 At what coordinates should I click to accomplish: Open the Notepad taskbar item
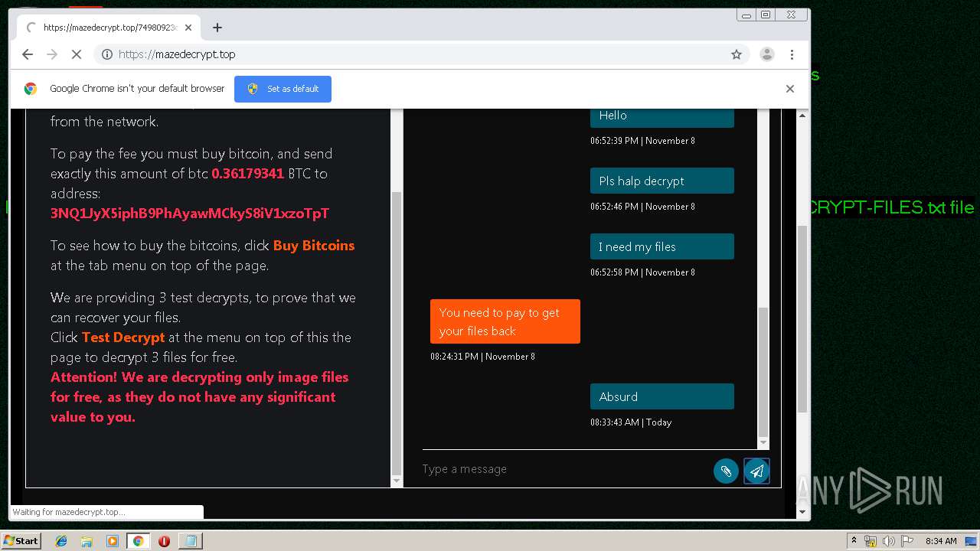pos(190,541)
